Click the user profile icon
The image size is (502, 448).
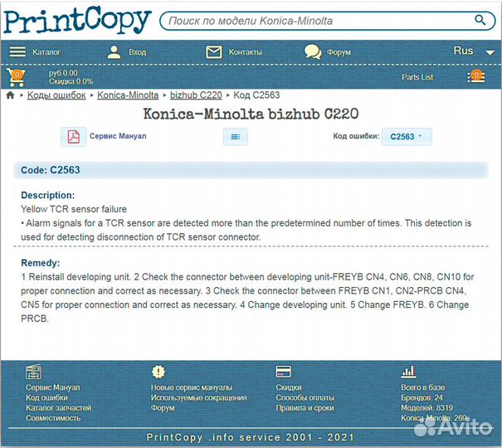click(x=114, y=51)
